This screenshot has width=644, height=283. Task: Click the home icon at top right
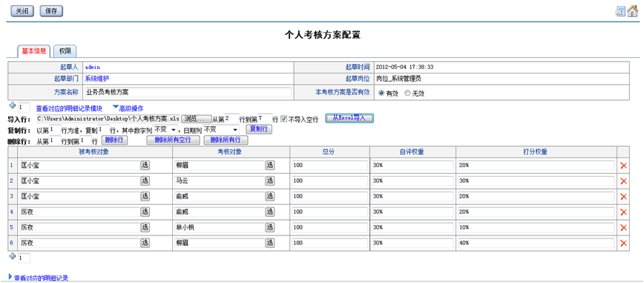coord(633,11)
